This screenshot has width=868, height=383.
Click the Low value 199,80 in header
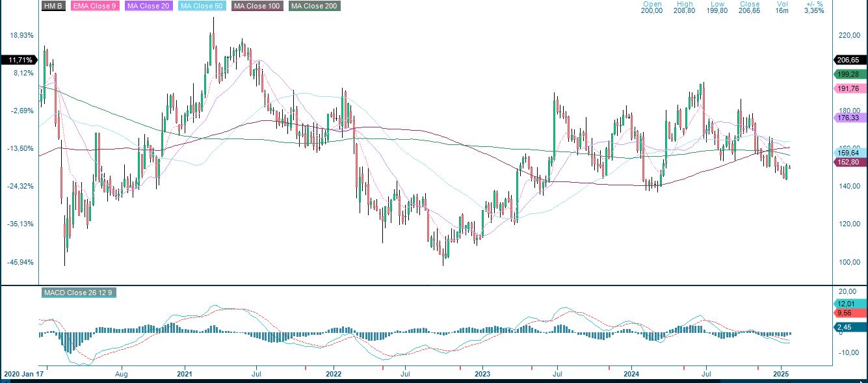pyautogui.click(x=717, y=11)
